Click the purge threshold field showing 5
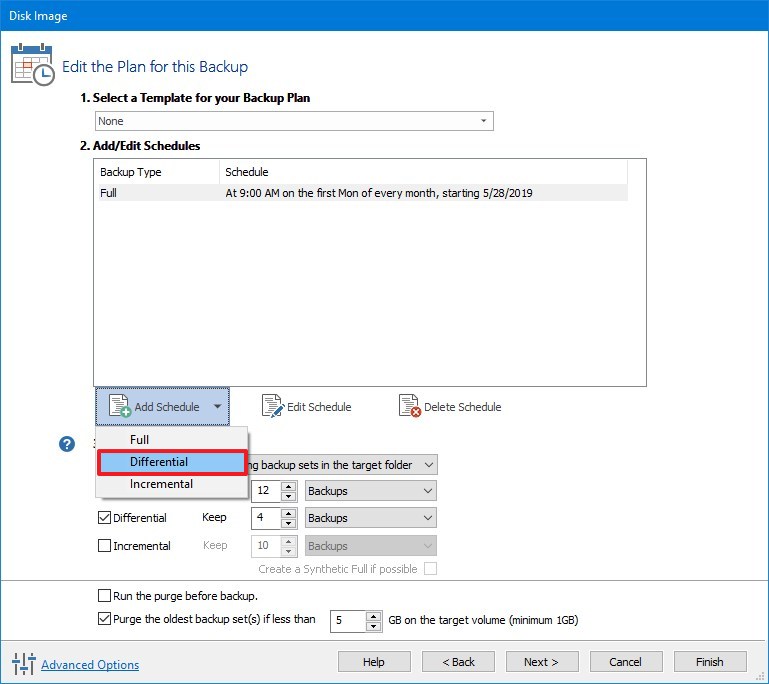Screen dimensions: 769x684 (x=348, y=621)
